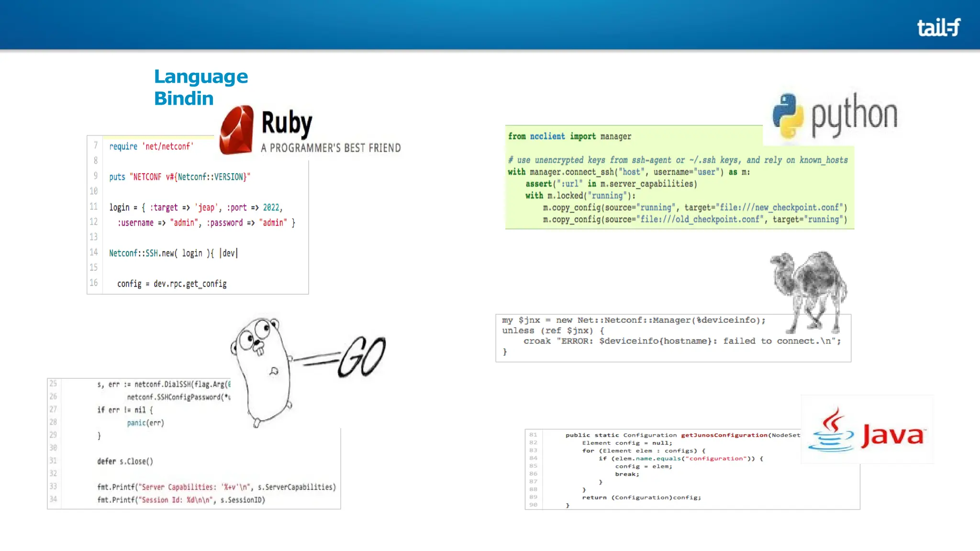Click the italic GO wordmark

tap(362, 357)
